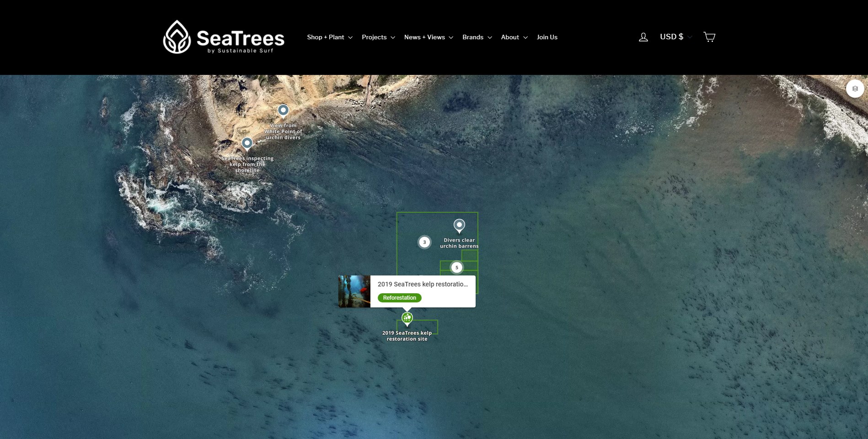Click the SeaTrees logo

(x=224, y=37)
